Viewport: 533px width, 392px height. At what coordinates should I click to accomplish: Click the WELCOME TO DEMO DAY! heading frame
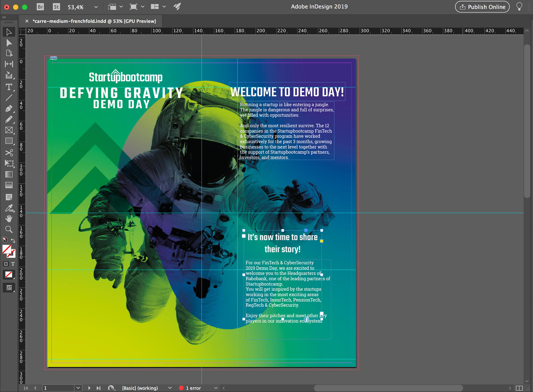[x=287, y=92]
